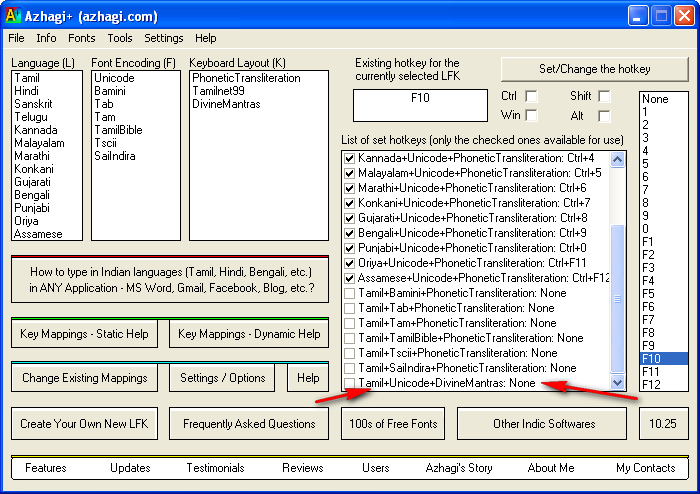The height and width of the screenshot is (494, 700).
Task: Uncheck Punjabi+Unicode+PhoneticTransliteration Ctrl+0 hotkey
Action: (x=350, y=248)
